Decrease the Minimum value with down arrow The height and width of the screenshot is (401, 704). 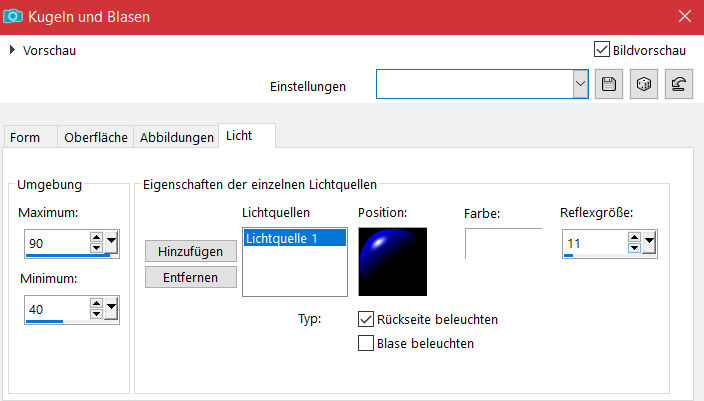[96, 315]
